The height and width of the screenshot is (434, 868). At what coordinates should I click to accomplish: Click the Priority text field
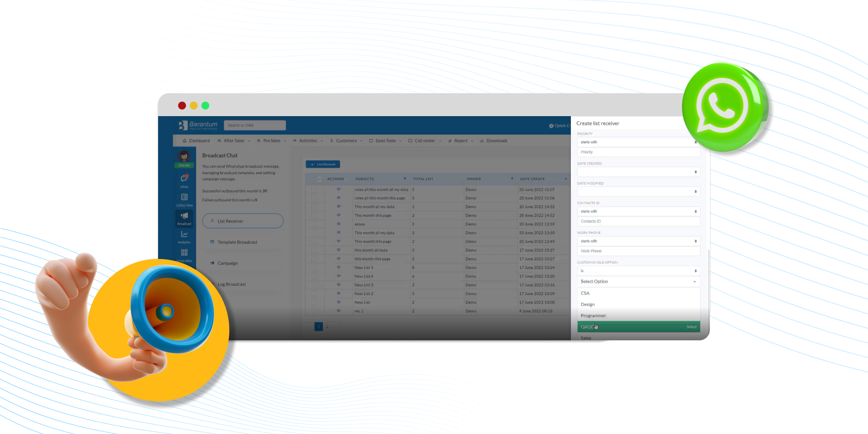[x=638, y=152]
